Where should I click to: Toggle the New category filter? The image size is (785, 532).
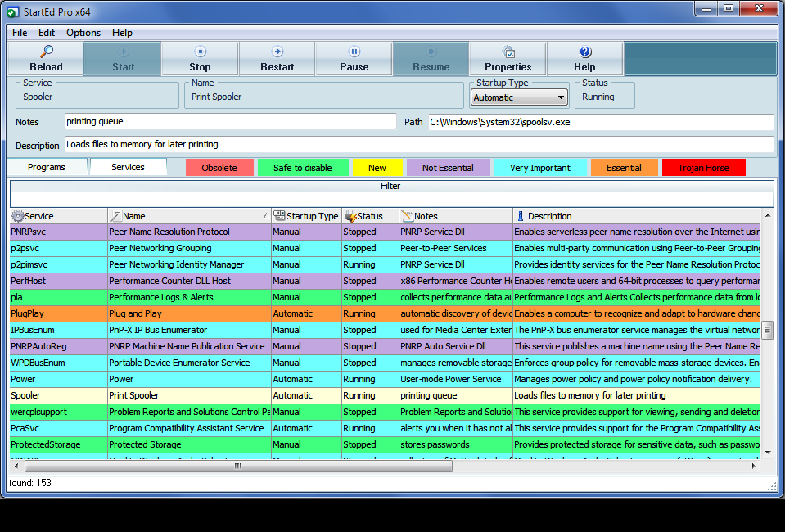pos(377,167)
